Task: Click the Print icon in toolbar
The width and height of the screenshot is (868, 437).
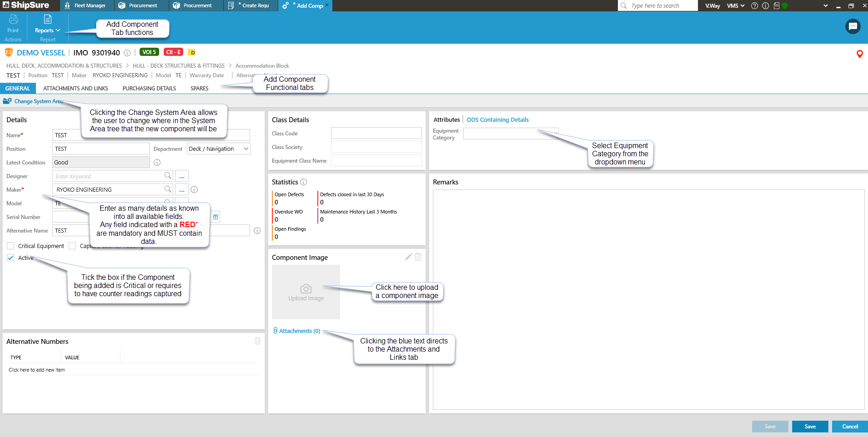Action: coord(13,20)
